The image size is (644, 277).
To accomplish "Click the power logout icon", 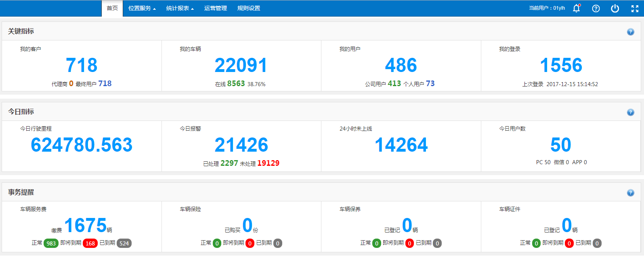I will (615, 8).
